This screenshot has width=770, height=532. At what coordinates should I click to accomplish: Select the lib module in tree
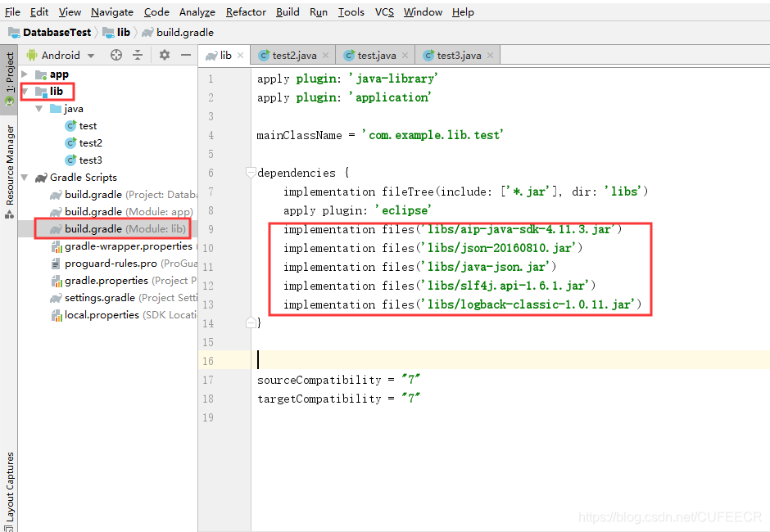[56, 92]
